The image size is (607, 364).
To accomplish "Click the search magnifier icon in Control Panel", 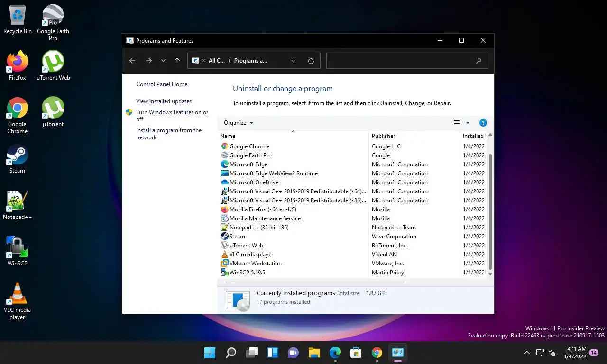I will coord(478,61).
